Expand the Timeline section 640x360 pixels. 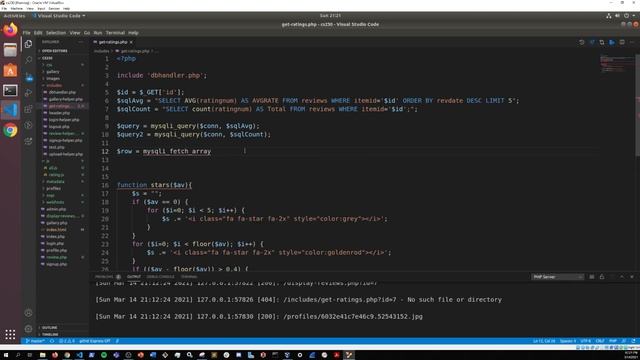click(x=50, y=334)
